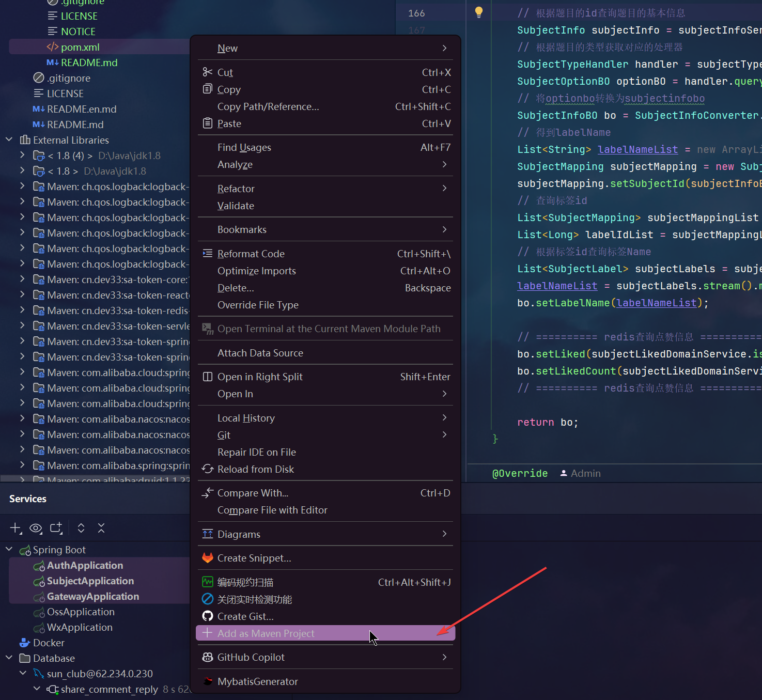Image resolution: width=762 pixels, height=700 pixels.
Task: Choose Copy Path/Reference from menu
Action: coord(325,106)
